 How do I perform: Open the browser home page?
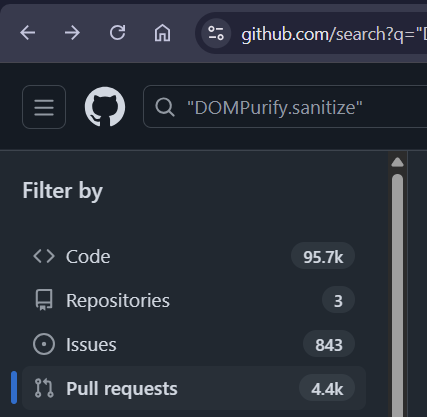point(162,33)
